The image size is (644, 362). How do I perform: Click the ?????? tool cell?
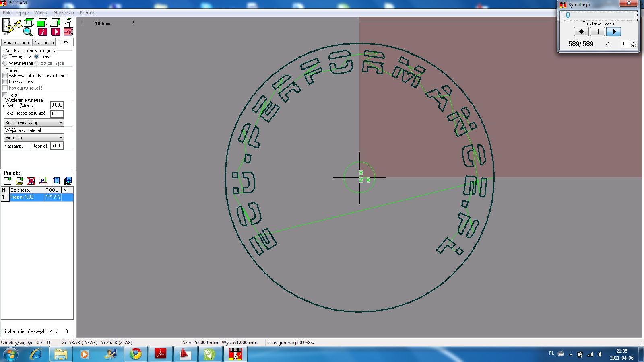coord(53,197)
